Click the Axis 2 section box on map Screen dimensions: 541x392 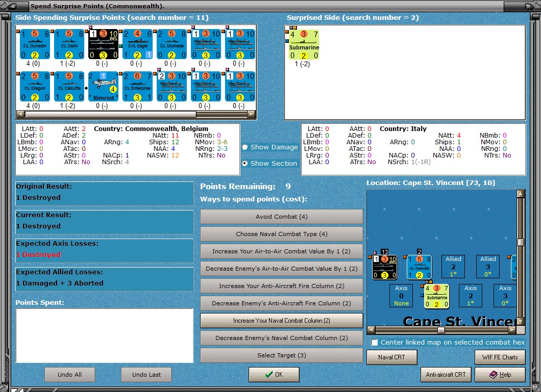(x=471, y=296)
